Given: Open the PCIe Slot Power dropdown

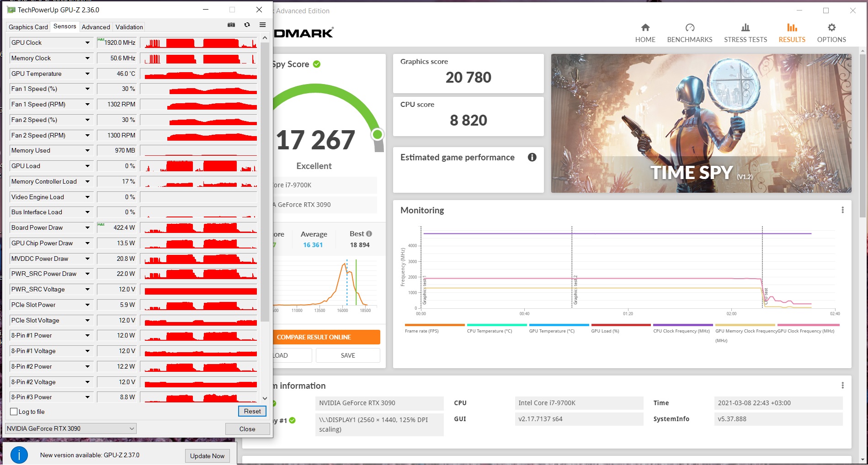Looking at the screenshot, I should pos(87,305).
